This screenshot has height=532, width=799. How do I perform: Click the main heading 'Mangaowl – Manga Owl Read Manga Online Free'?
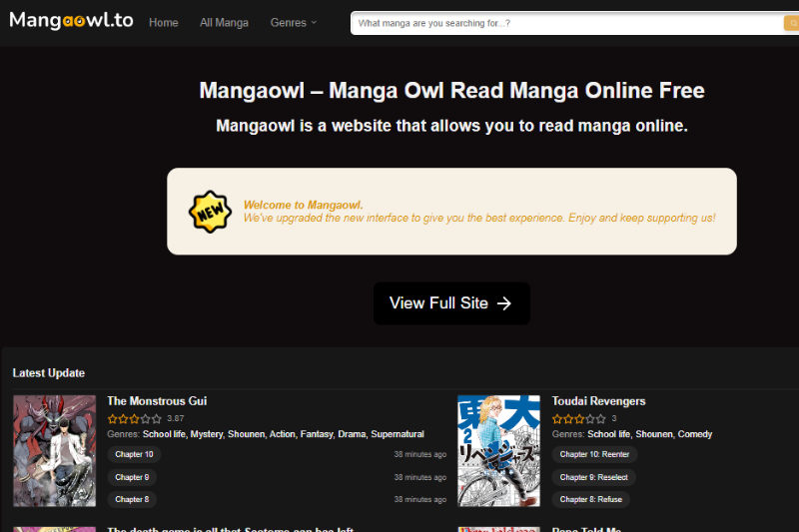[451, 90]
